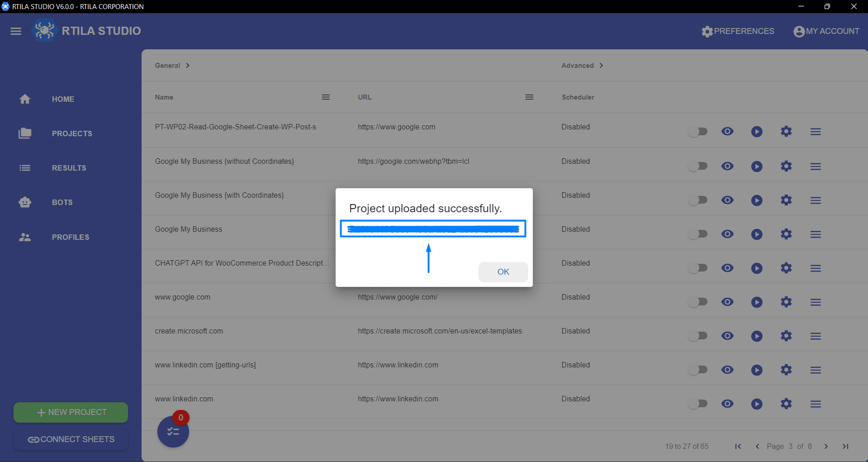The width and height of the screenshot is (868, 462).
Task: Run the create.microsoft.com project
Action: tap(757, 336)
